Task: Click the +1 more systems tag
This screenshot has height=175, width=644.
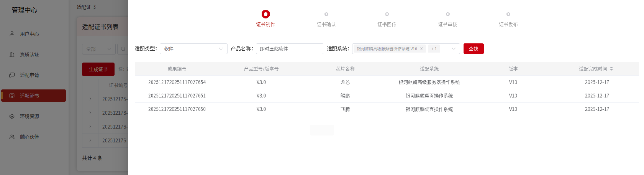Action: coord(434,49)
